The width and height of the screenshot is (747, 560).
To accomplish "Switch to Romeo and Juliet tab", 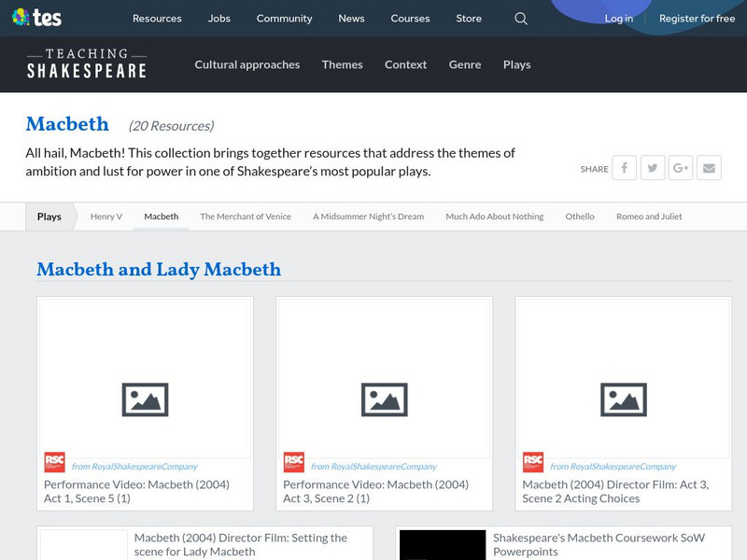I will click(649, 217).
